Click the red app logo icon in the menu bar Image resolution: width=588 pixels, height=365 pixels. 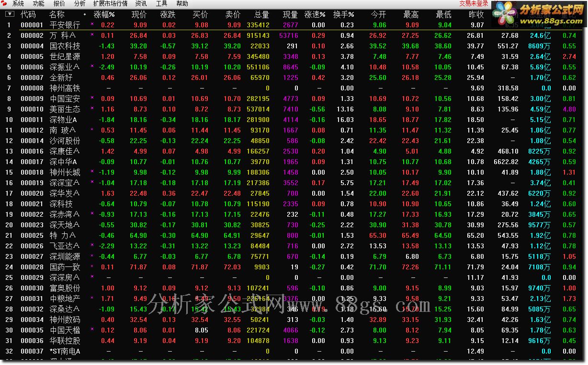(x=4, y=4)
